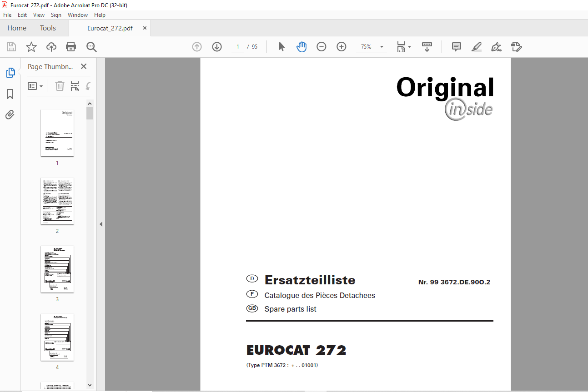Select page 3 thumbnail
This screenshot has width=588, height=392.
tap(57, 269)
